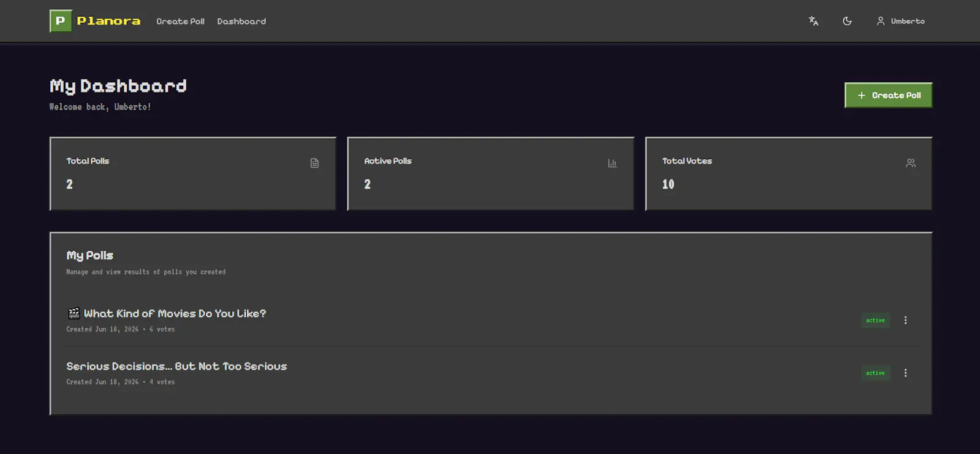This screenshot has height=454, width=980.
Task: Open options menu for the Movies poll
Action: click(905, 320)
